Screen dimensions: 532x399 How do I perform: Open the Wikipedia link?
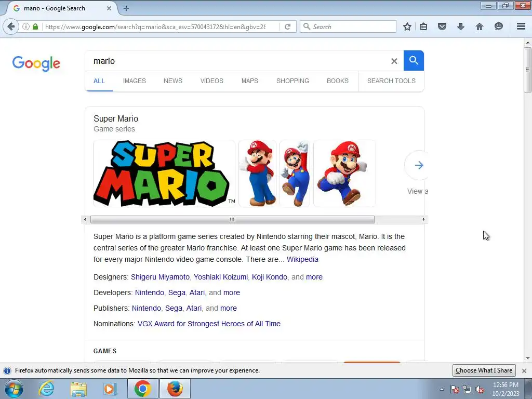click(303, 260)
